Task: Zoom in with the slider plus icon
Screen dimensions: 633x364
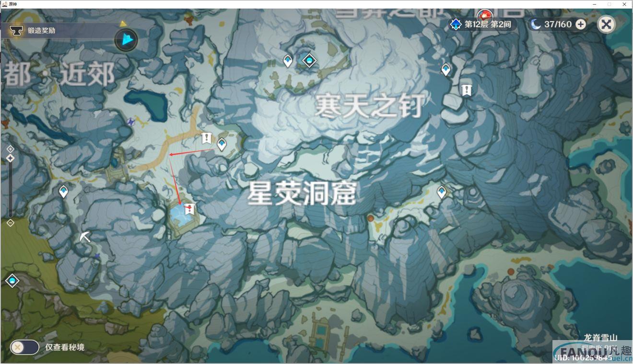Action: (x=11, y=149)
